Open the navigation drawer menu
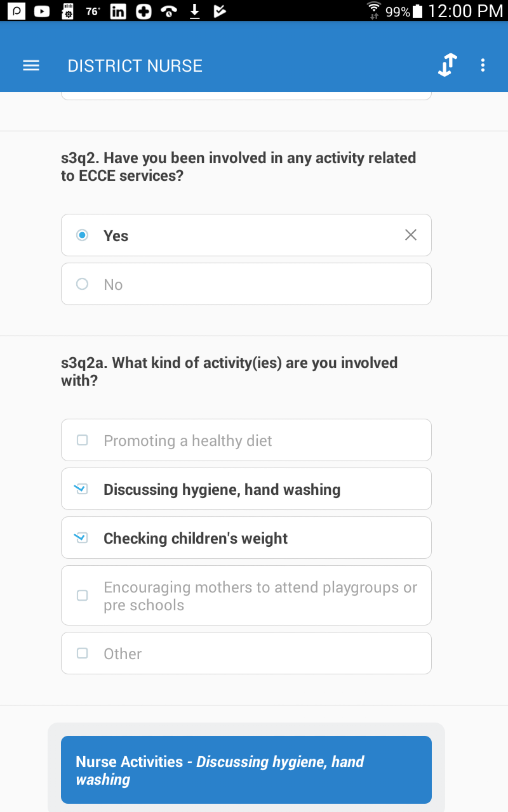The image size is (508, 812). pyautogui.click(x=30, y=65)
